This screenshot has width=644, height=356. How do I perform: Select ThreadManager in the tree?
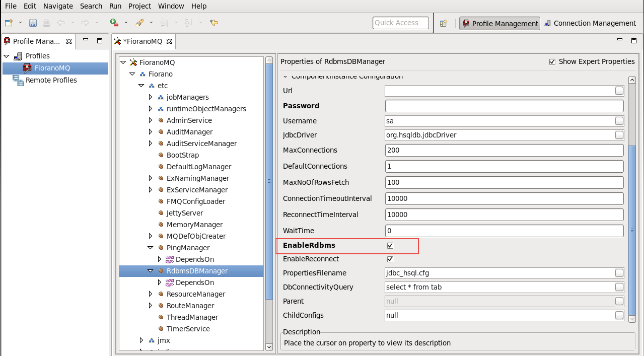coord(192,317)
